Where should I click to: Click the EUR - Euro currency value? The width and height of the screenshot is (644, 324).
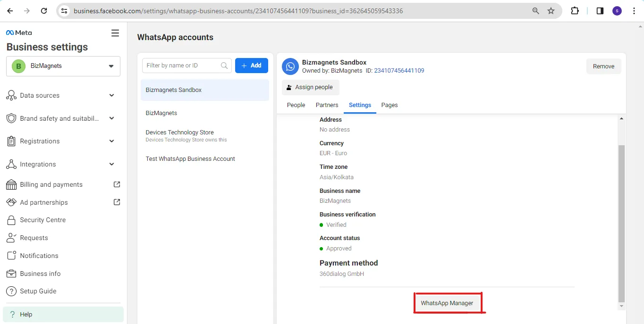pos(333,153)
